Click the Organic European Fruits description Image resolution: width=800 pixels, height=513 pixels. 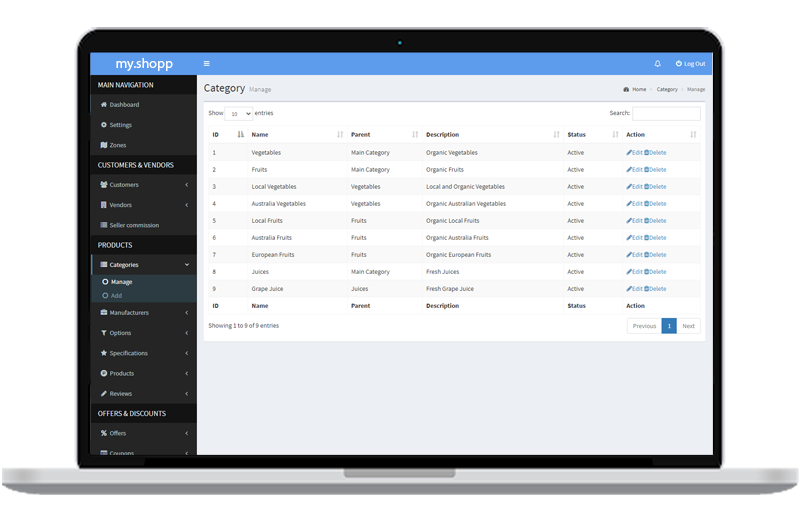(x=459, y=255)
